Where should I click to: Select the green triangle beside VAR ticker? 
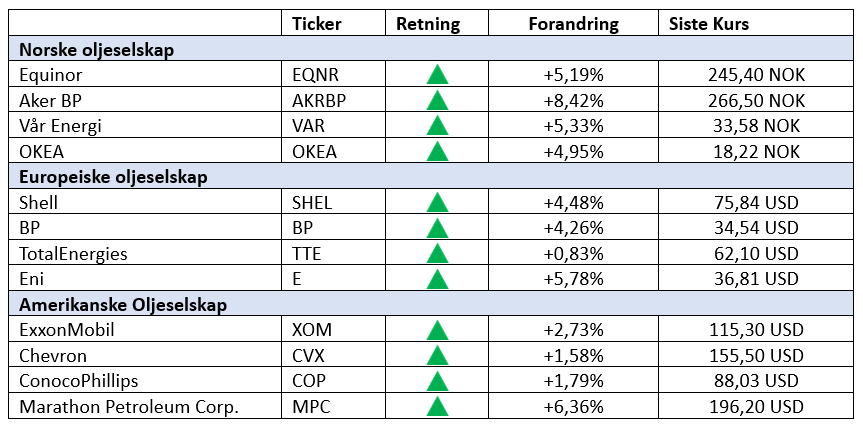435,126
